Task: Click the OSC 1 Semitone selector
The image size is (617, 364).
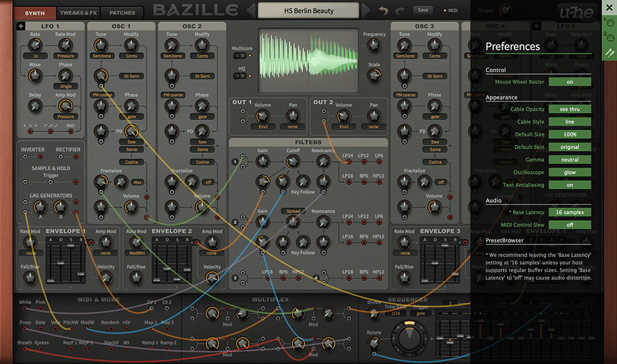Action: [x=102, y=56]
